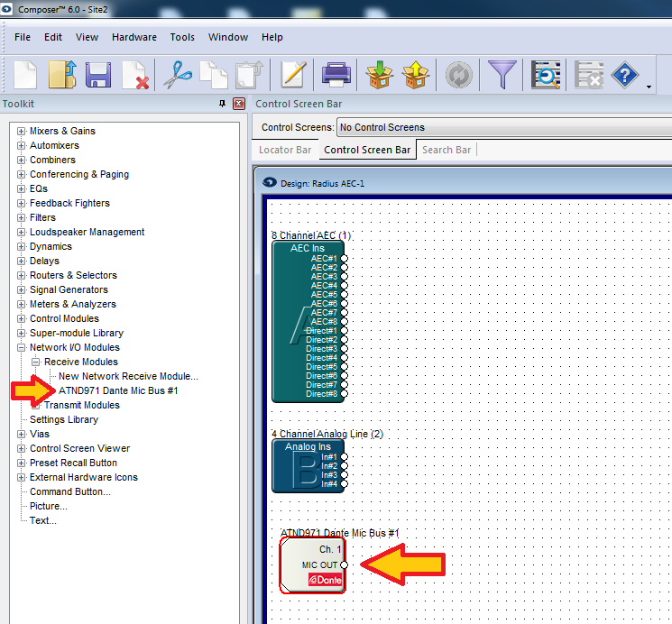Open the Tools menu
Screen dimensions: 672x624
(182, 37)
